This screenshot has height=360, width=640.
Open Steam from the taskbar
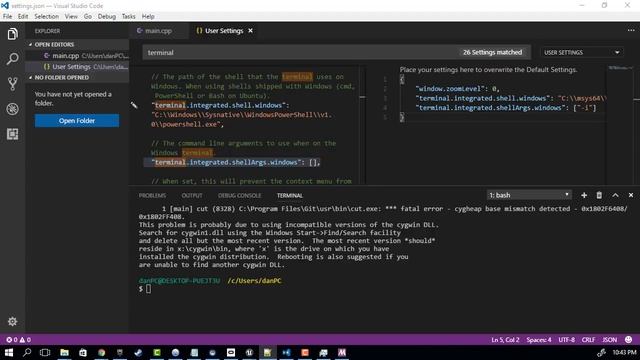click(138, 352)
